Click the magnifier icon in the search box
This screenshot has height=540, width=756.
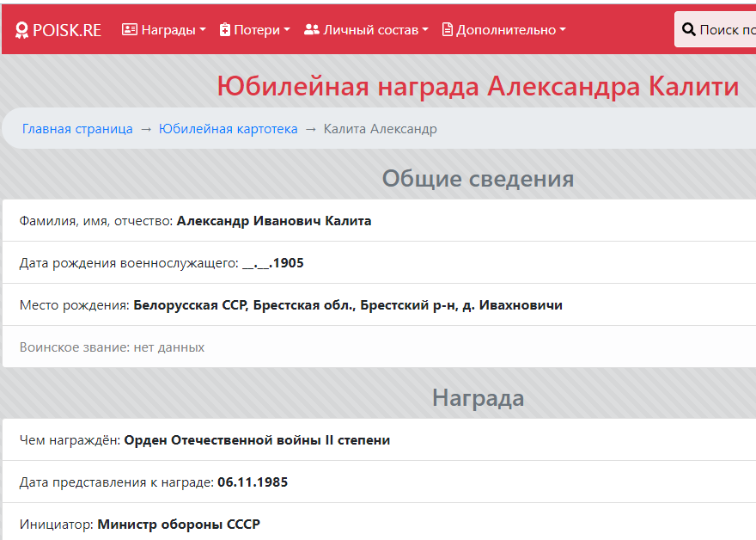click(689, 28)
